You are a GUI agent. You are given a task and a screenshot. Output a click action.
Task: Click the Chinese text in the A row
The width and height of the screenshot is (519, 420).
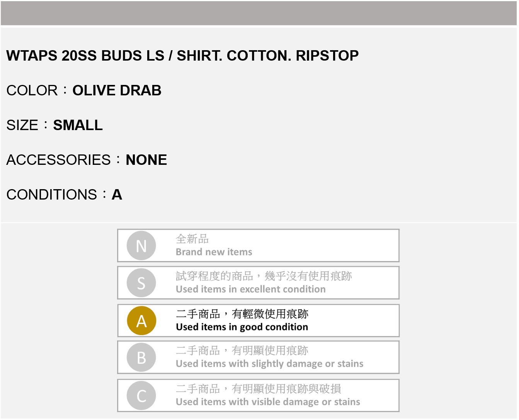tap(242, 314)
